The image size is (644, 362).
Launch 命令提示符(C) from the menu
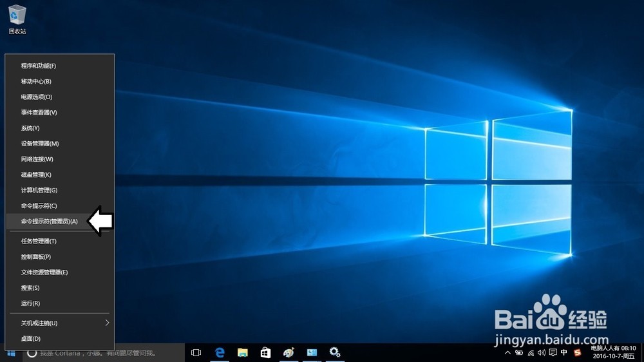point(59,206)
